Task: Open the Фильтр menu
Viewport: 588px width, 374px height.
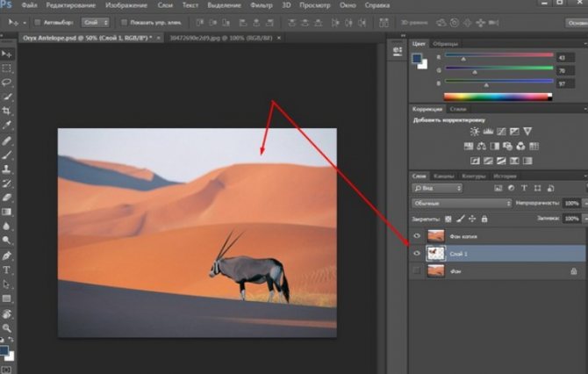Action: click(261, 5)
